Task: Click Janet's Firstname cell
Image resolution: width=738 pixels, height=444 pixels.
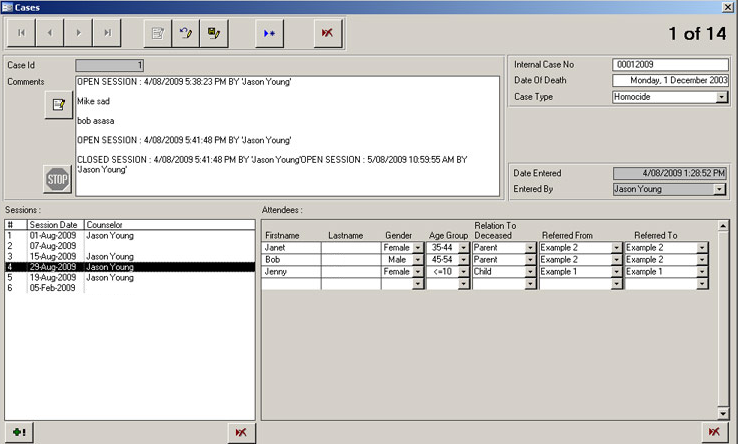Action: [291, 248]
